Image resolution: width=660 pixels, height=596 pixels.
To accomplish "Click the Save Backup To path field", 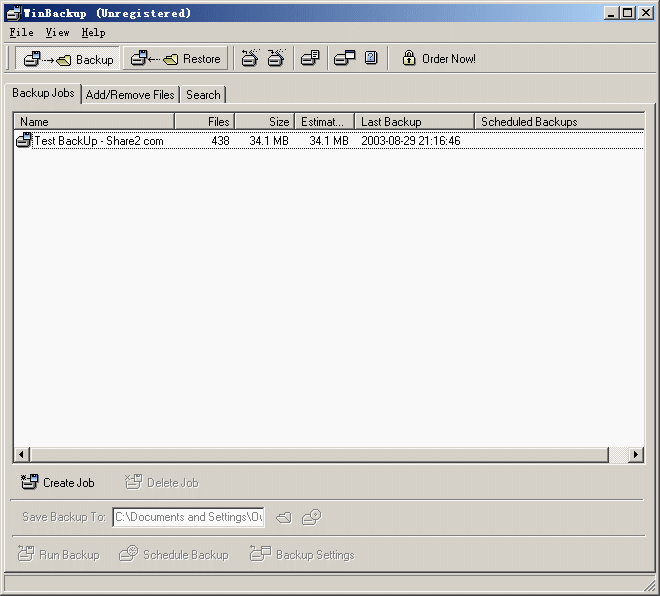I will (x=187, y=517).
